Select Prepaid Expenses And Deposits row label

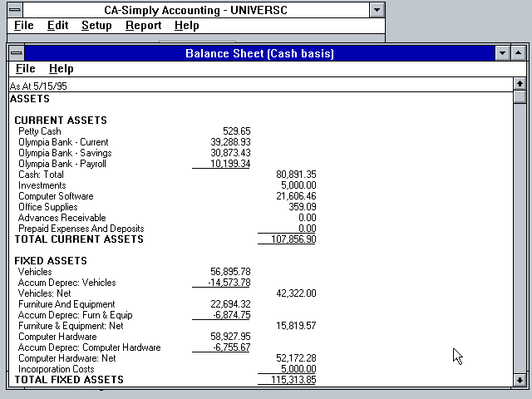[x=81, y=229]
